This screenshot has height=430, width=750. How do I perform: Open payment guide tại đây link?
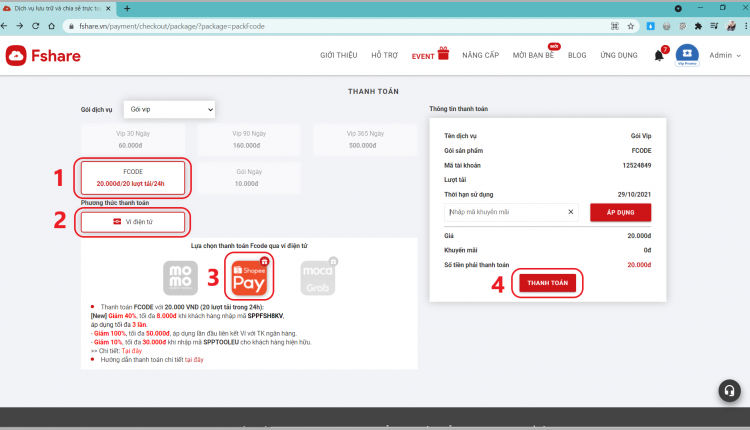(194, 360)
